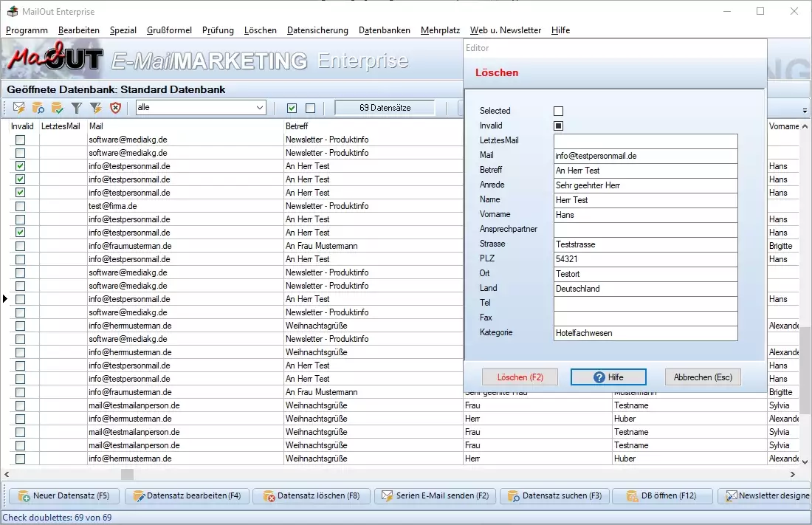812x525 pixels.
Task: Tick the Selected checkbox in the editor
Action: coord(559,111)
